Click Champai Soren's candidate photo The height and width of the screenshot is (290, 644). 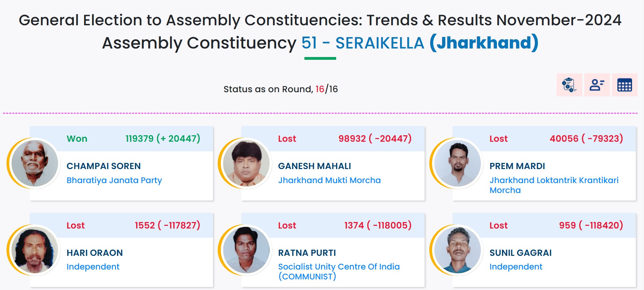pyautogui.click(x=34, y=163)
